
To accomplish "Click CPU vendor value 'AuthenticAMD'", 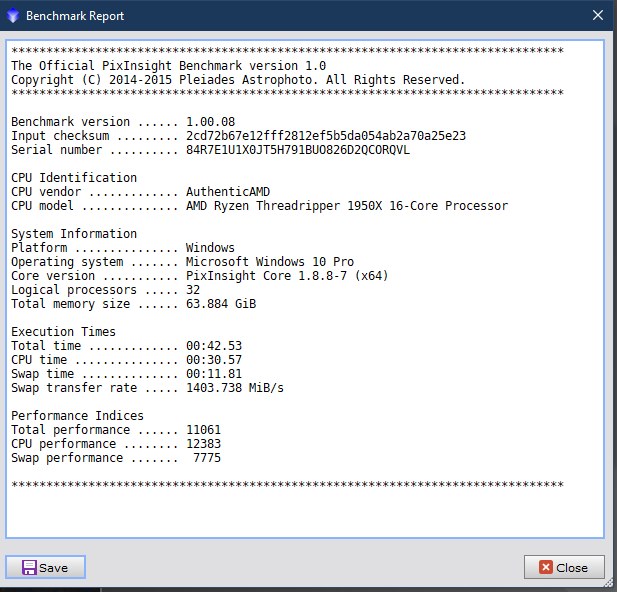I will [x=228, y=192].
